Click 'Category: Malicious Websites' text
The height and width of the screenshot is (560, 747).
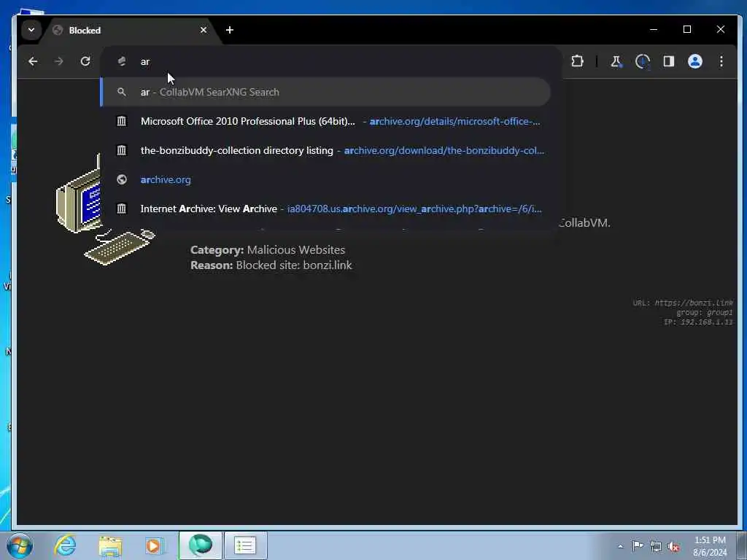[268, 249]
